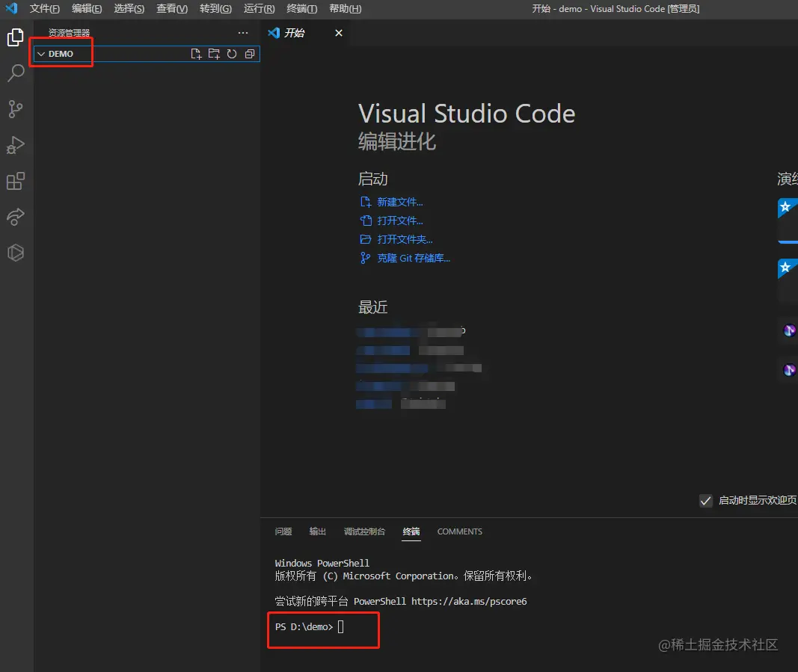Open the 运行(R) menu
This screenshot has width=798, height=672.
(259, 9)
